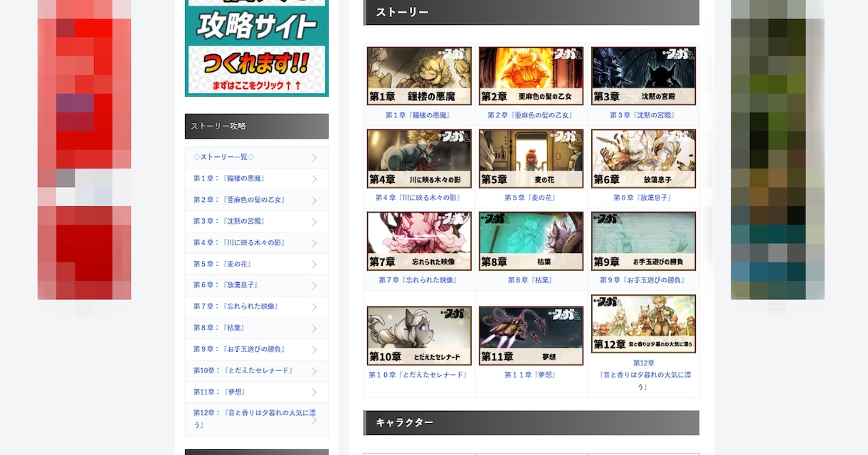Open the 第8章 枯葉 thumbnail image
This screenshot has width=868, height=455.
tap(531, 241)
